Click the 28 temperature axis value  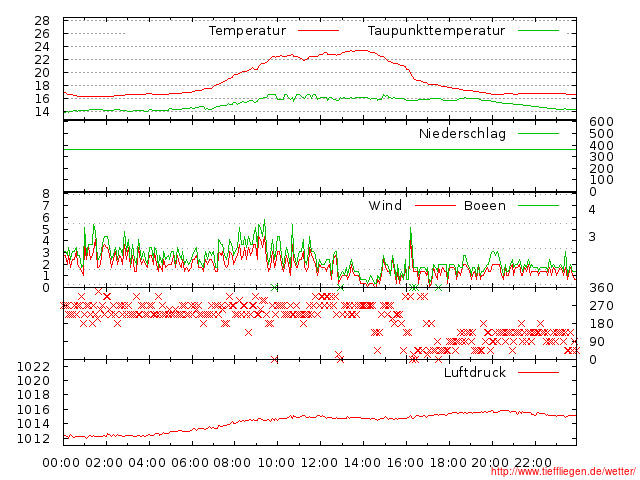click(42, 20)
